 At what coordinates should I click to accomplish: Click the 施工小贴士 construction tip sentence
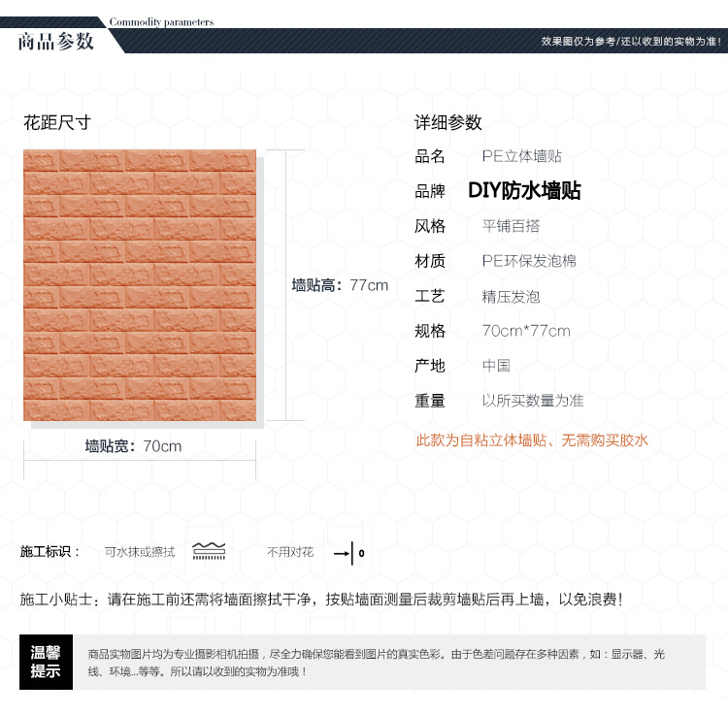click(320, 600)
